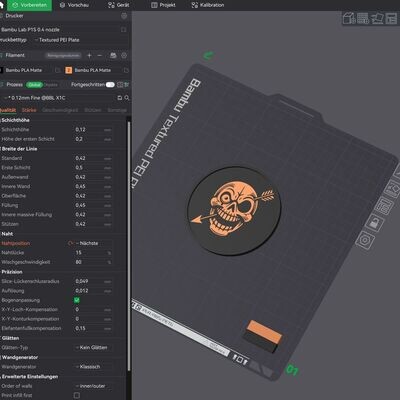Click the Reinigungsvolumen button
Viewport: 400px width, 400px height.
(x=63, y=55)
